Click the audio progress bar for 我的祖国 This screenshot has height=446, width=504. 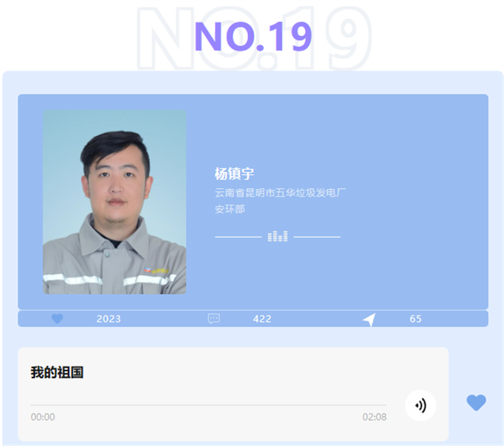[208, 405]
